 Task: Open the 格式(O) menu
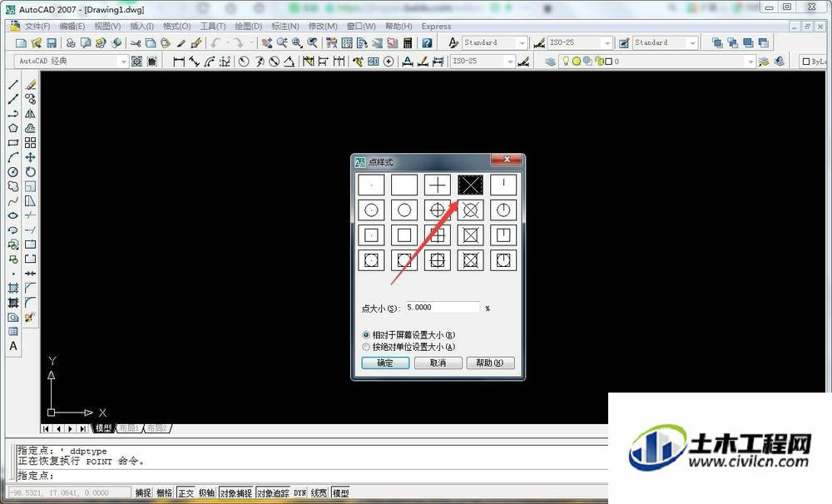176,26
